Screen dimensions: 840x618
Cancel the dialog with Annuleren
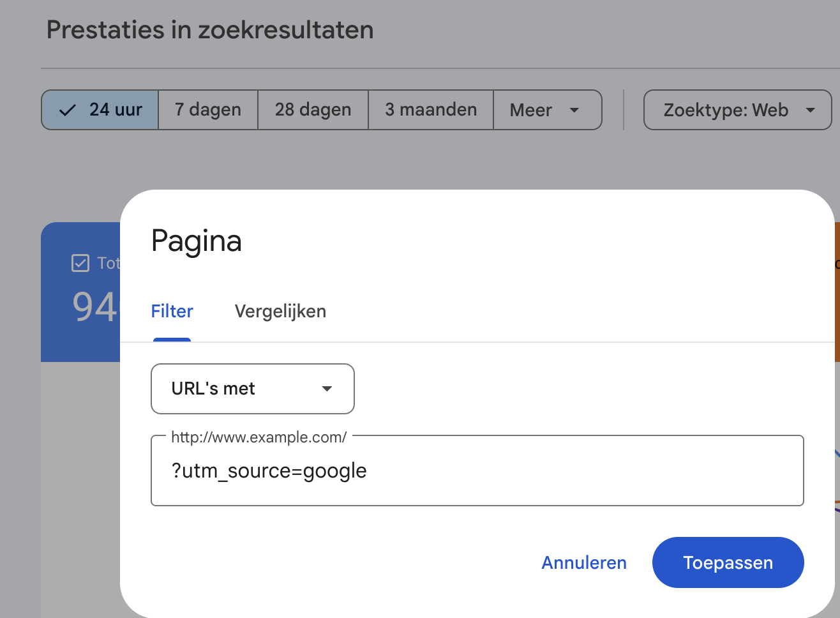tap(584, 562)
